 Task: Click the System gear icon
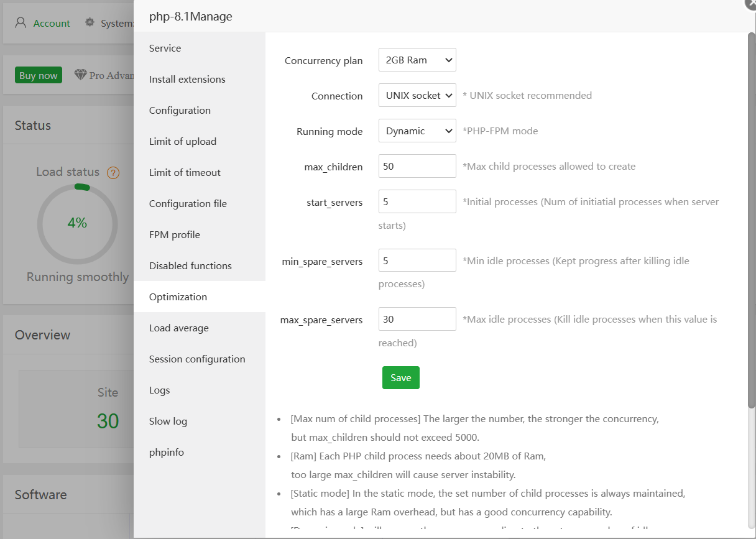tap(90, 23)
